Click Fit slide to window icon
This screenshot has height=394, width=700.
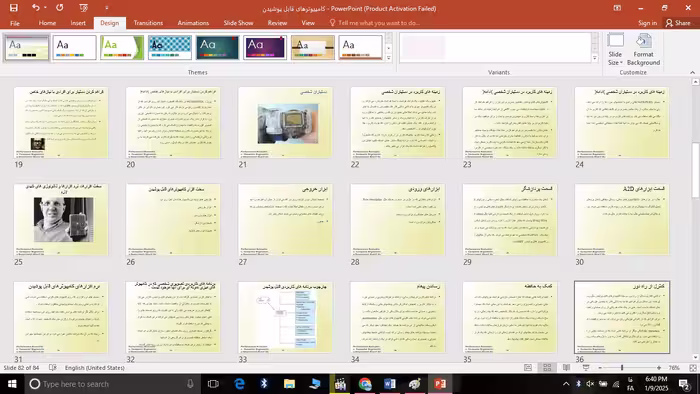click(693, 368)
